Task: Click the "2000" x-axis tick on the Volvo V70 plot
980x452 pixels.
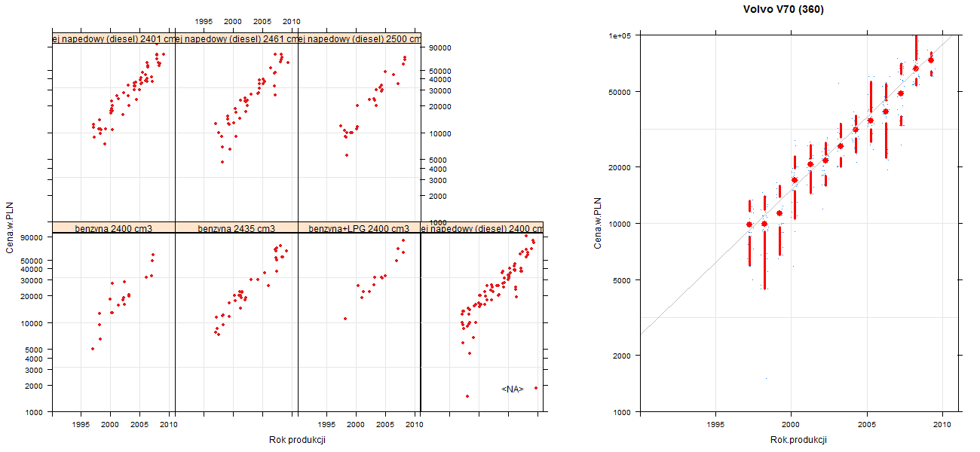Action: pyautogui.click(x=791, y=425)
